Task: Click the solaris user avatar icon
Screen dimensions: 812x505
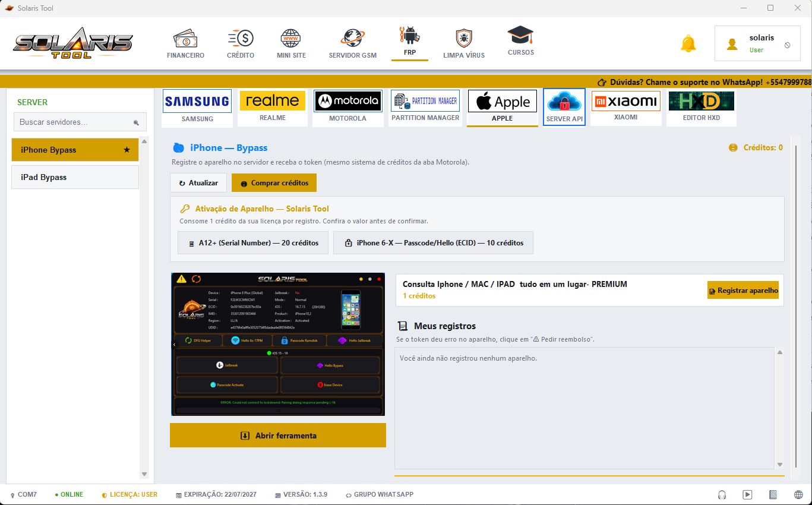Action: tap(732, 44)
